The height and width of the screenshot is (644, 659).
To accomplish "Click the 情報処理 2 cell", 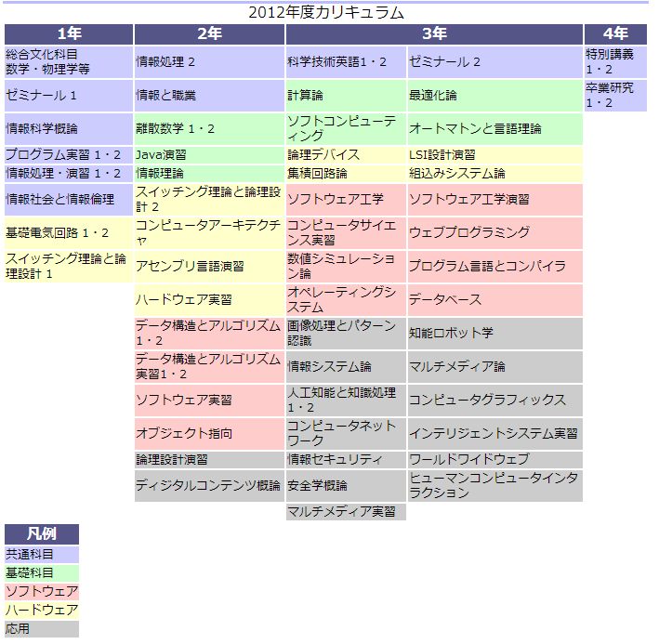I will point(209,62).
